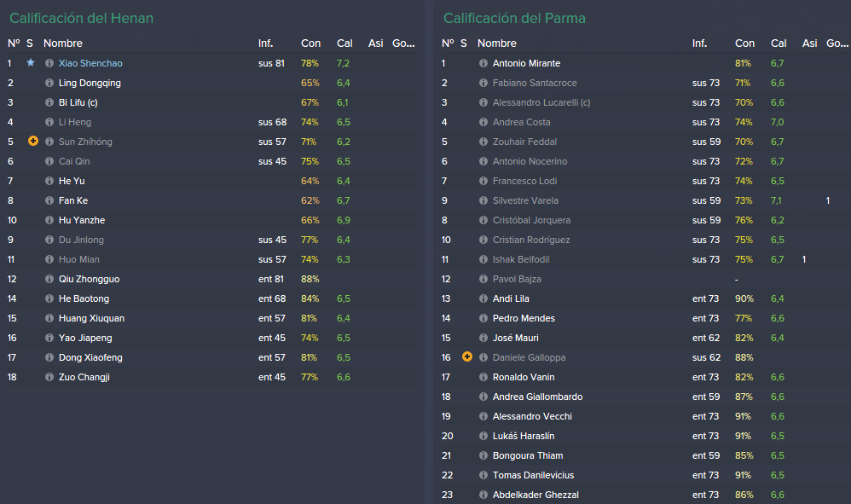The image size is (851, 504).
Task: Click injury cross icon beside Daniele Galloppa
Action: [x=467, y=356]
